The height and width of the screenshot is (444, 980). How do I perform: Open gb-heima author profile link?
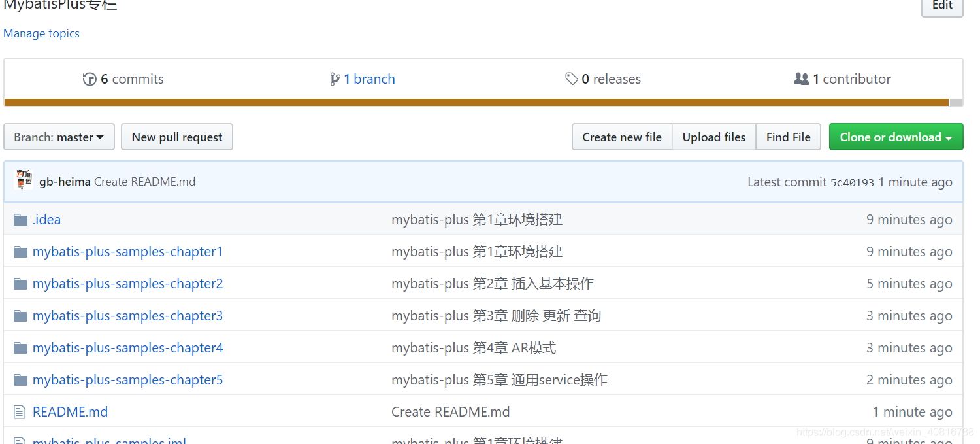coord(65,182)
